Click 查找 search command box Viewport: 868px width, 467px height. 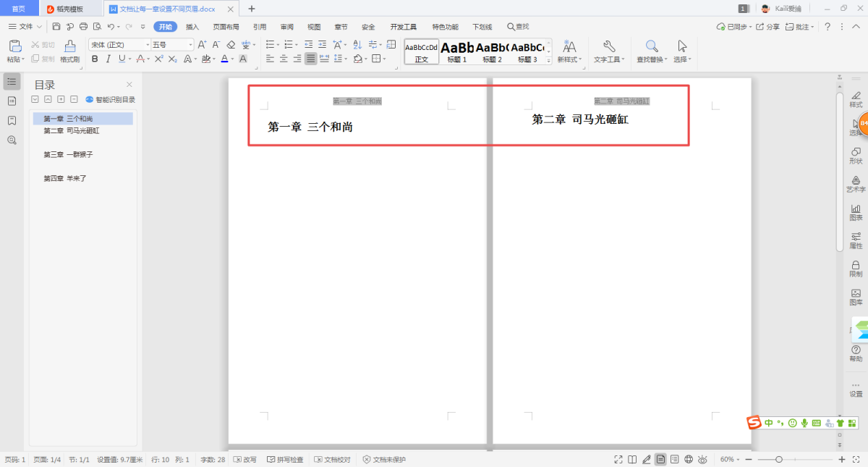pyautogui.click(x=518, y=27)
